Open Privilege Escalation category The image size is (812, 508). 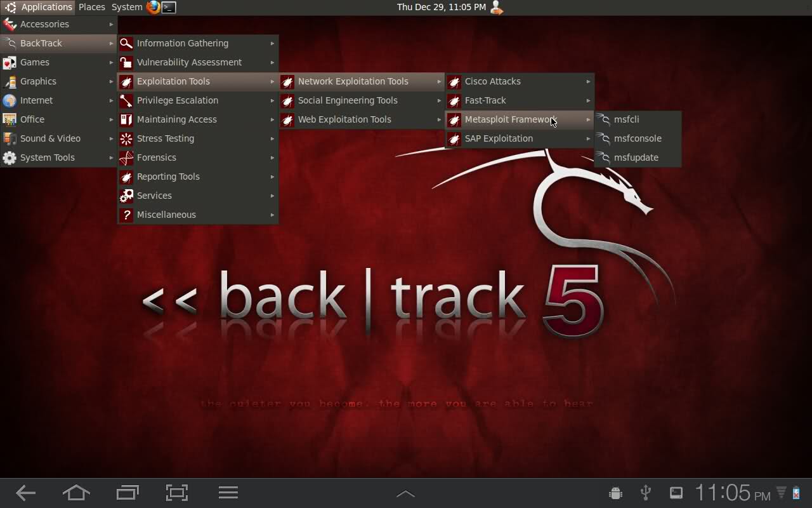(x=198, y=100)
